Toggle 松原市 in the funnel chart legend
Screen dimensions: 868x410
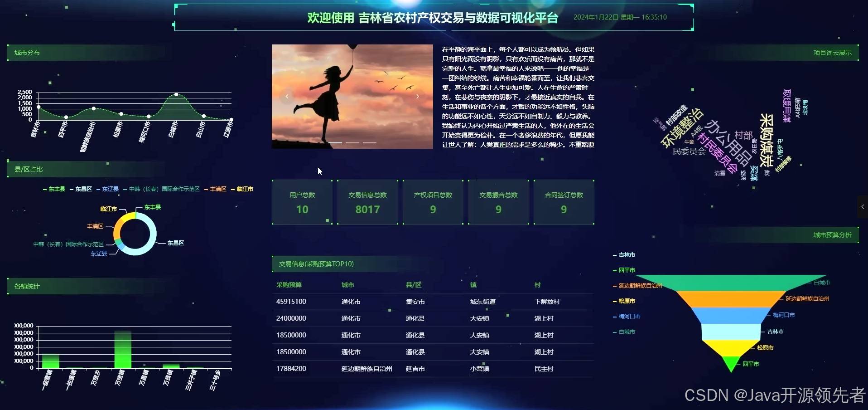tap(624, 301)
